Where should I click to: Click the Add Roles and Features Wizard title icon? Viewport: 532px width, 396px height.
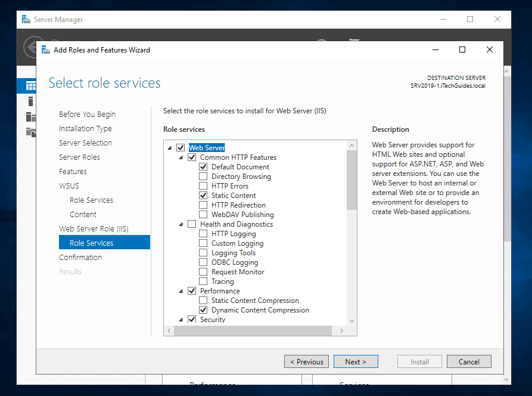[45, 50]
